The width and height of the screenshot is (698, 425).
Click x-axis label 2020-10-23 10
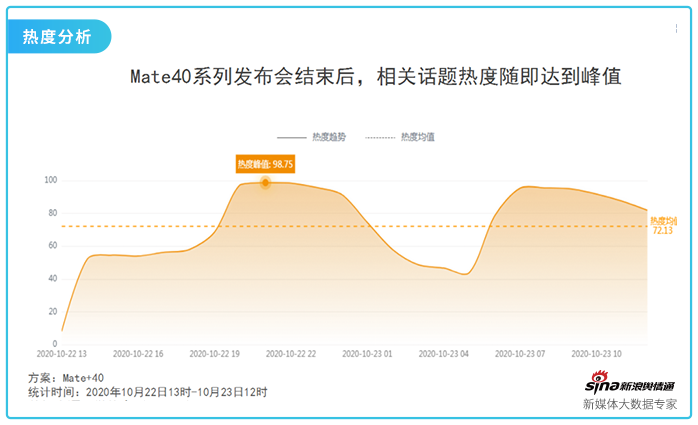point(597,354)
